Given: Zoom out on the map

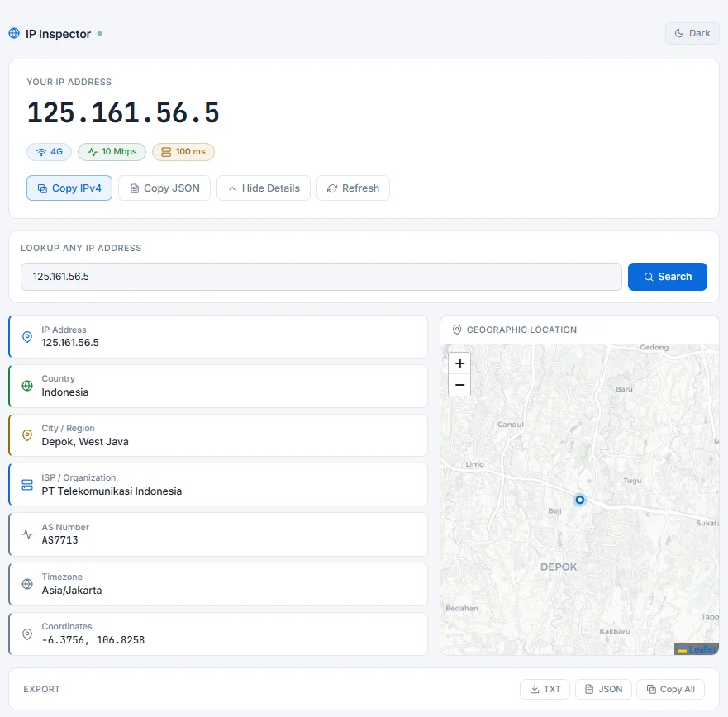Looking at the screenshot, I should [459, 385].
